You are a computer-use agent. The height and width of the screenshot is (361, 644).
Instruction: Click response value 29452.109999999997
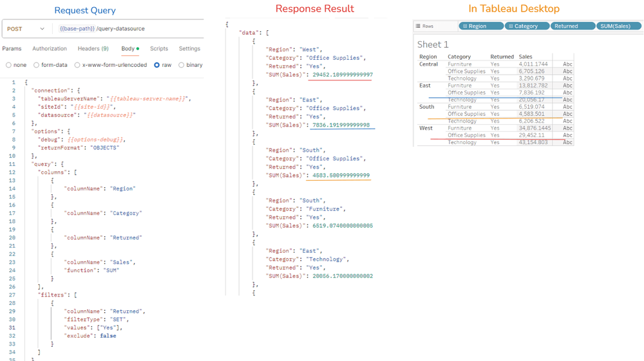click(x=343, y=75)
